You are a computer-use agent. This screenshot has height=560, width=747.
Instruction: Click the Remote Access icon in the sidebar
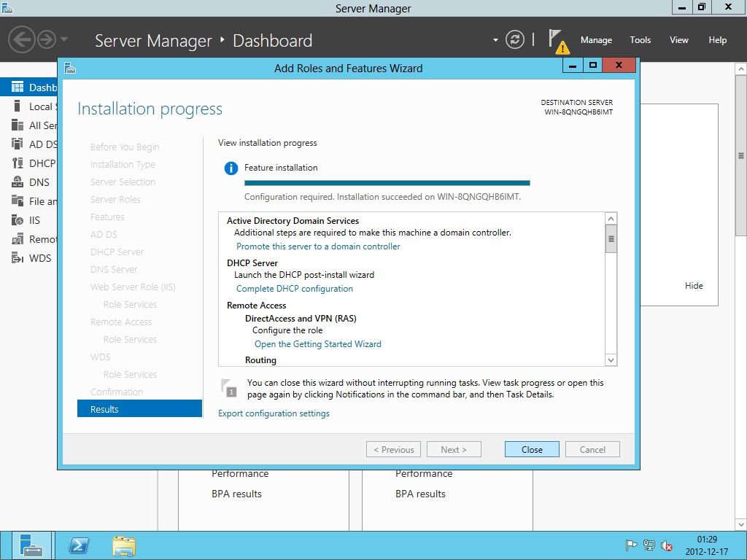(18, 239)
